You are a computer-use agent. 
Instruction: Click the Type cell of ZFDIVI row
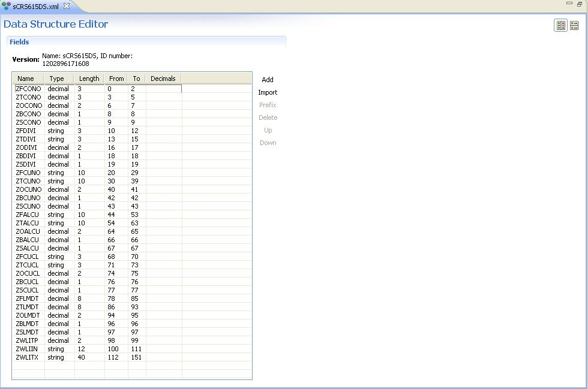(x=59, y=131)
